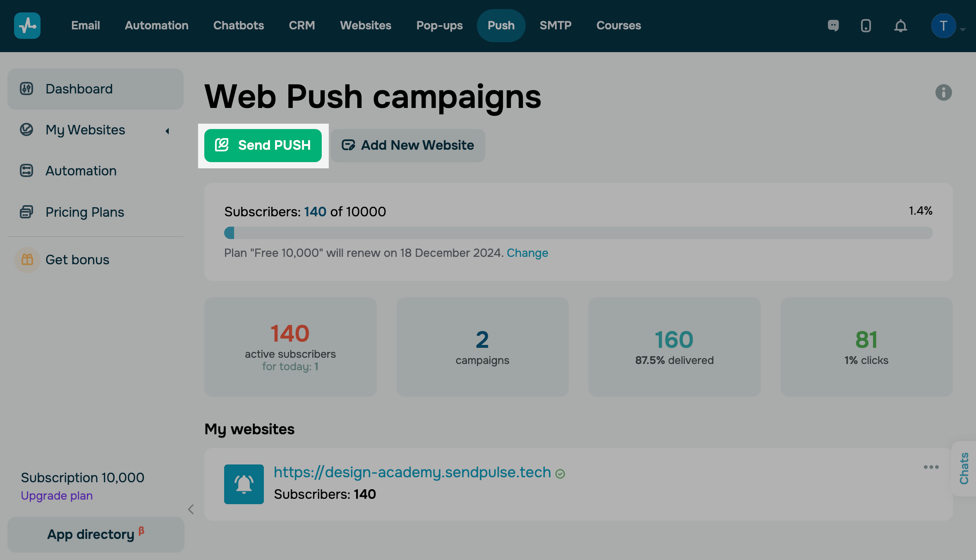Click the mobile device icon in header
Screen dimensions: 976x560
[x=866, y=26]
